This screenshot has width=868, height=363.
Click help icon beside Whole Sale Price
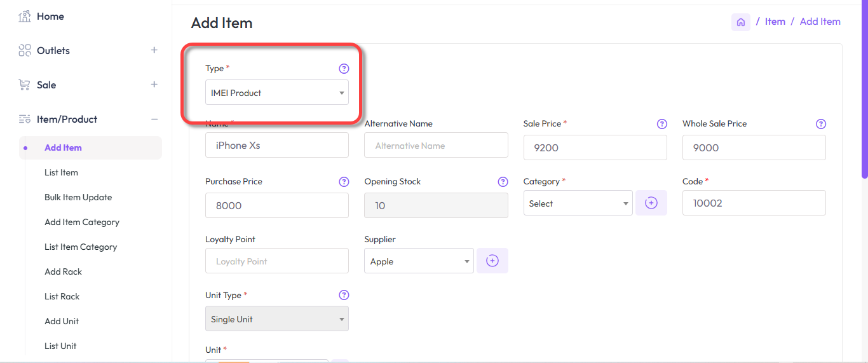coord(820,124)
